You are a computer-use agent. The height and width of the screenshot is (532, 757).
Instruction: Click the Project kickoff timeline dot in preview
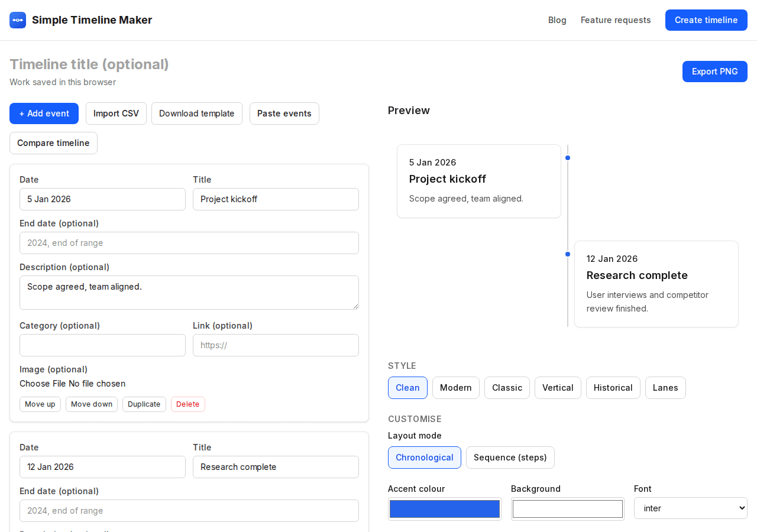[568, 158]
